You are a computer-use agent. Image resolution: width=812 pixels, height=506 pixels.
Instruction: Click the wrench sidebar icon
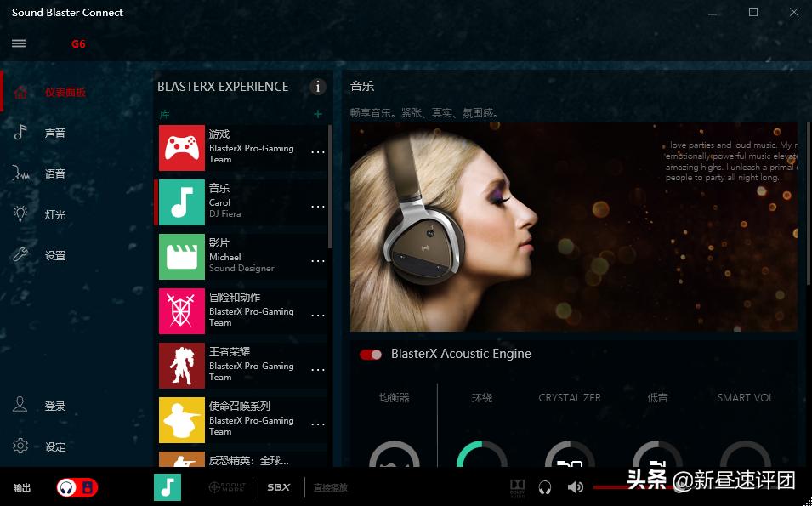click(x=20, y=254)
